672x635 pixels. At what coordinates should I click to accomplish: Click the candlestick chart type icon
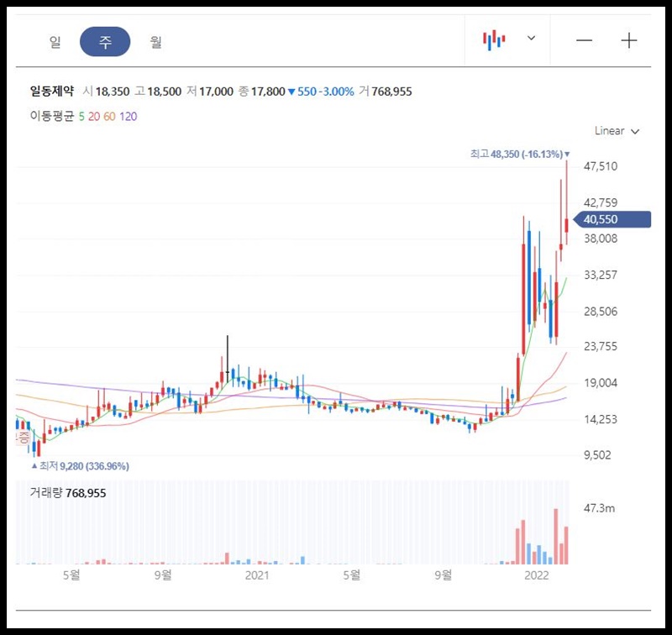[x=494, y=39]
